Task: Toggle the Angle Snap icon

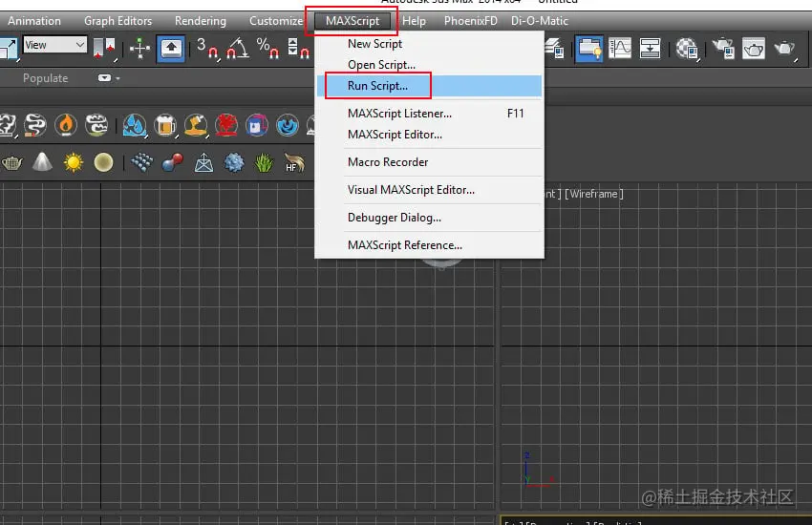Action: pos(238,48)
